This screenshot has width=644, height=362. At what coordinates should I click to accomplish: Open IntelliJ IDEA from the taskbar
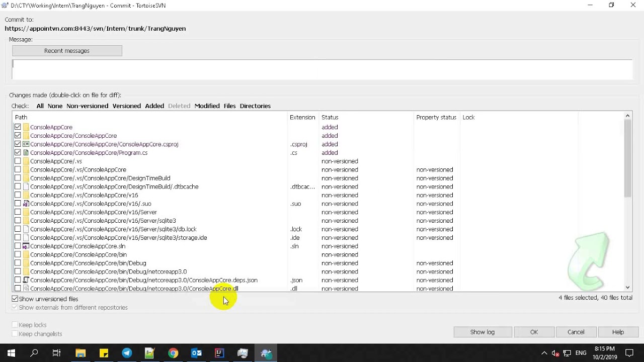pyautogui.click(x=219, y=353)
